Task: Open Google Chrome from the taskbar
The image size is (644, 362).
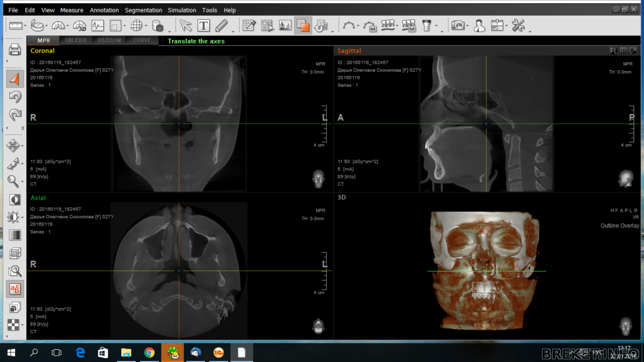Action: tap(149, 352)
